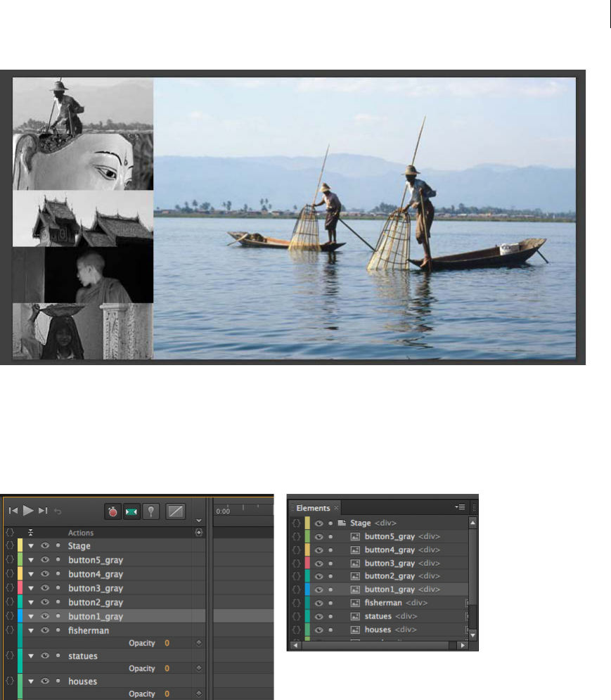Add Opacity keyframe diamond for statues
Screen dimensions: 611x700
coord(199,668)
